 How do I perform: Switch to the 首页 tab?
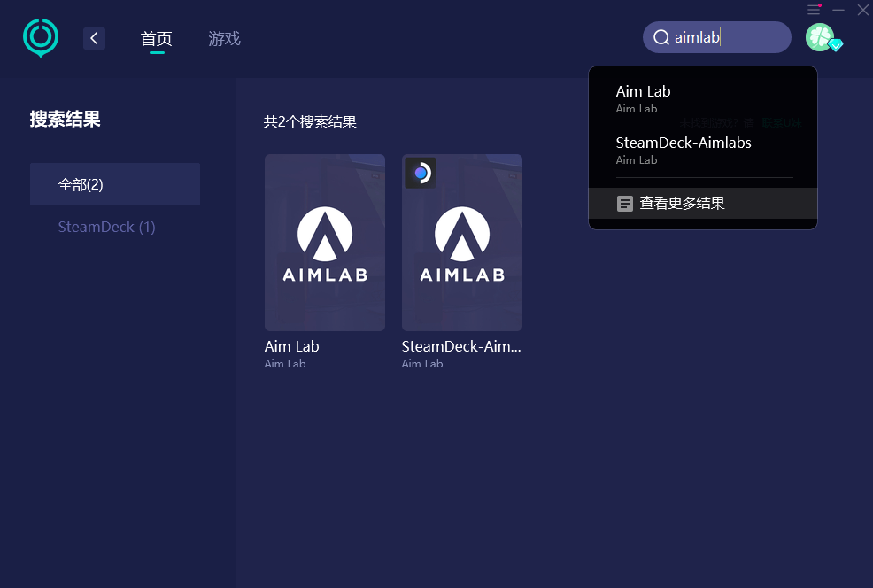(x=157, y=39)
